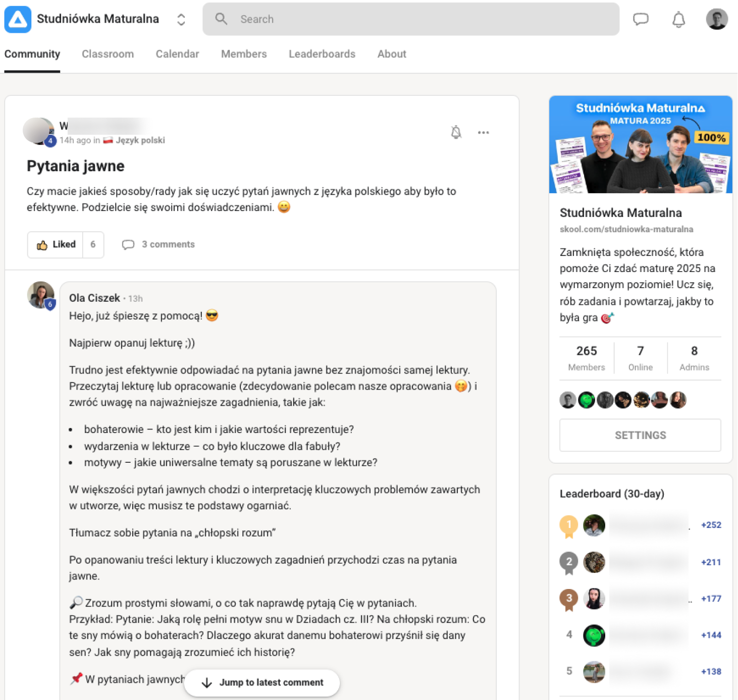Screen dimensions: 738x700
Task: Unlike the Pytania jawne post
Action: tap(56, 244)
